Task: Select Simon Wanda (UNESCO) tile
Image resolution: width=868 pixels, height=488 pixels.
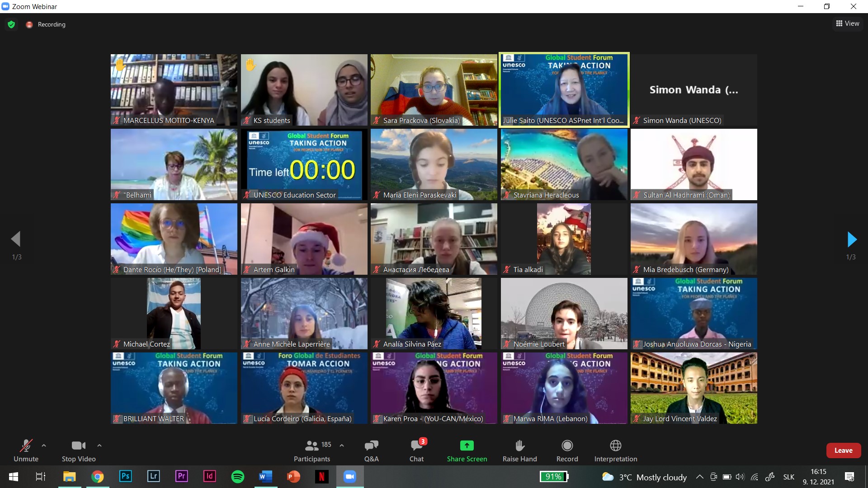Action: point(694,90)
